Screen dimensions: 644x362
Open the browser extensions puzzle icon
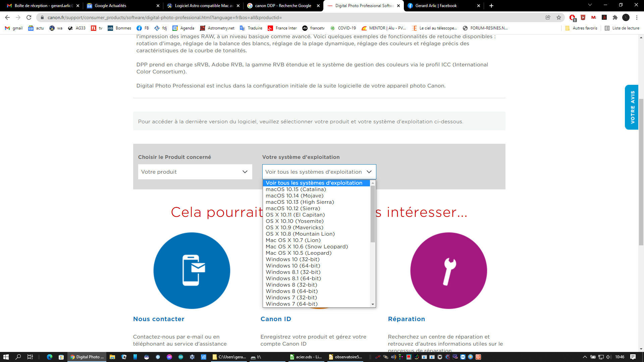(615, 17)
